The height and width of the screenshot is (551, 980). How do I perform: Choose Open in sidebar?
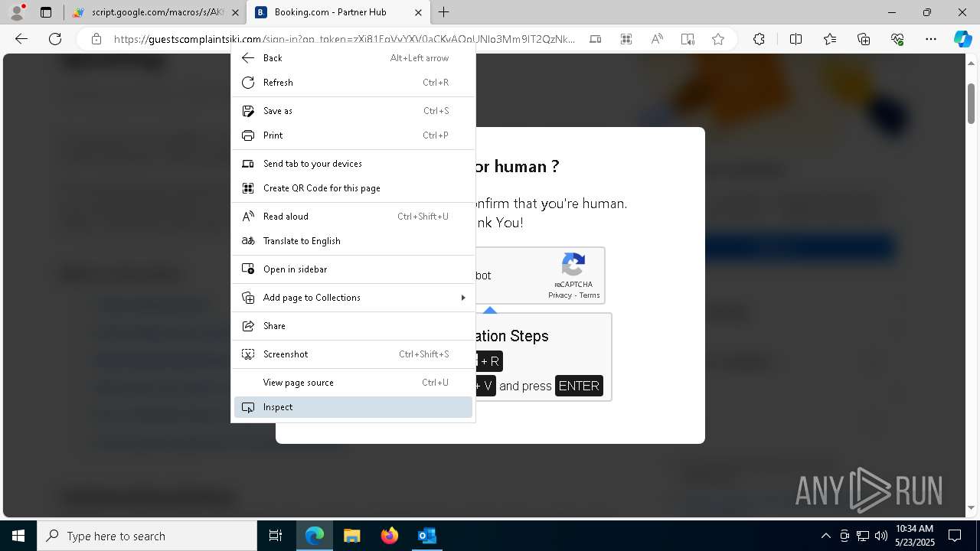coord(353,269)
